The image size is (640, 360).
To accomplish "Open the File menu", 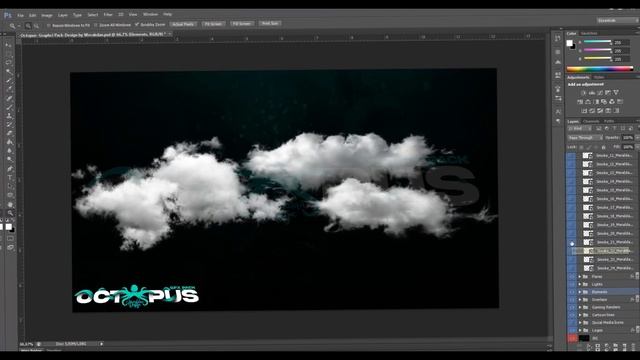I will click(20, 15).
